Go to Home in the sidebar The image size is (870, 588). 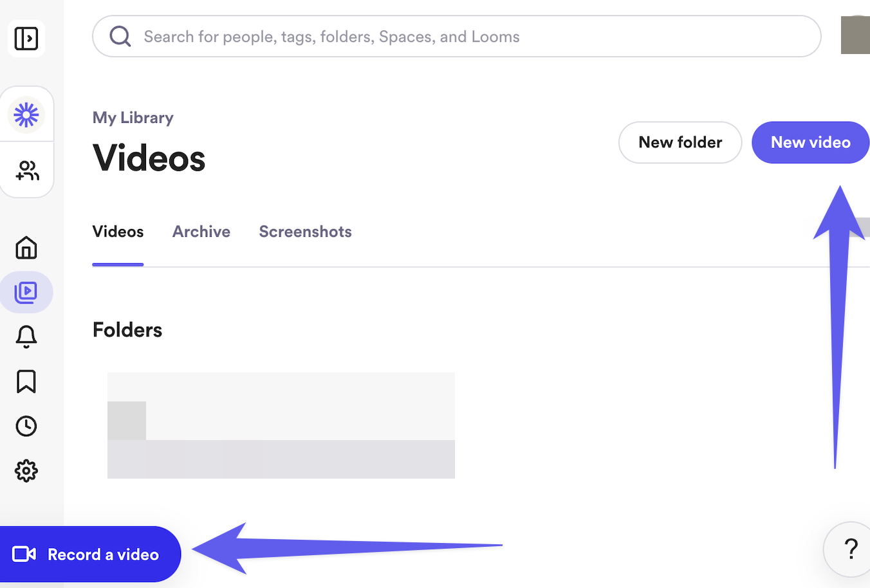[26, 248]
